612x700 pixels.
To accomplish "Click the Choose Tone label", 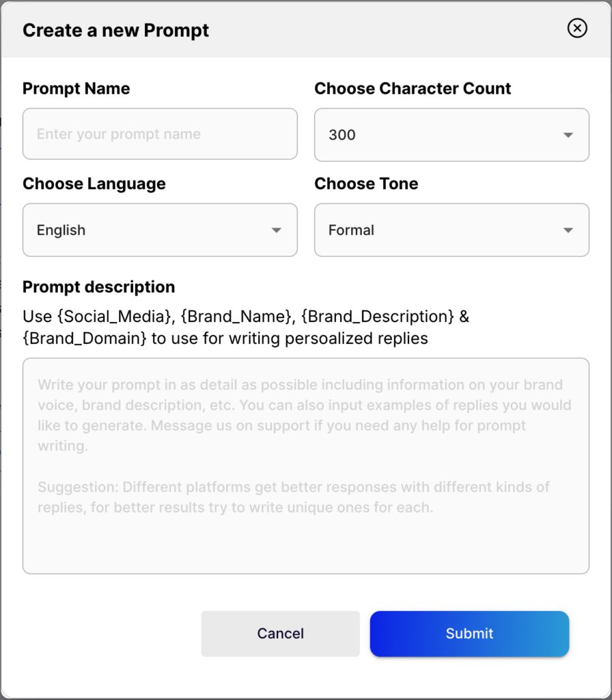I will point(366,184).
